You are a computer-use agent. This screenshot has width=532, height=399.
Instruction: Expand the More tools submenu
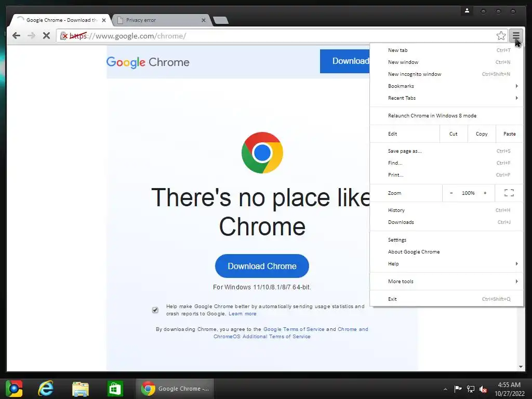(446, 282)
